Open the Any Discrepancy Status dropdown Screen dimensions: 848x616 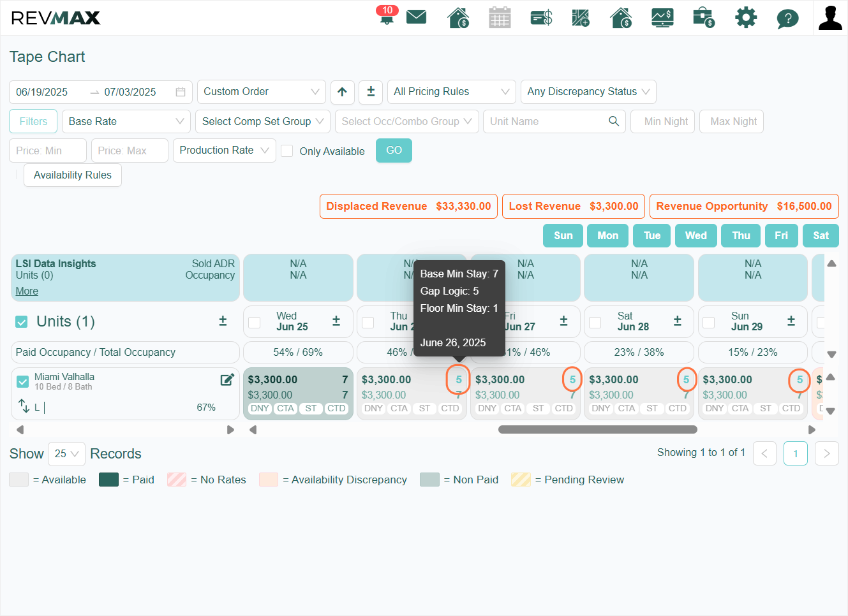pyautogui.click(x=588, y=92)
